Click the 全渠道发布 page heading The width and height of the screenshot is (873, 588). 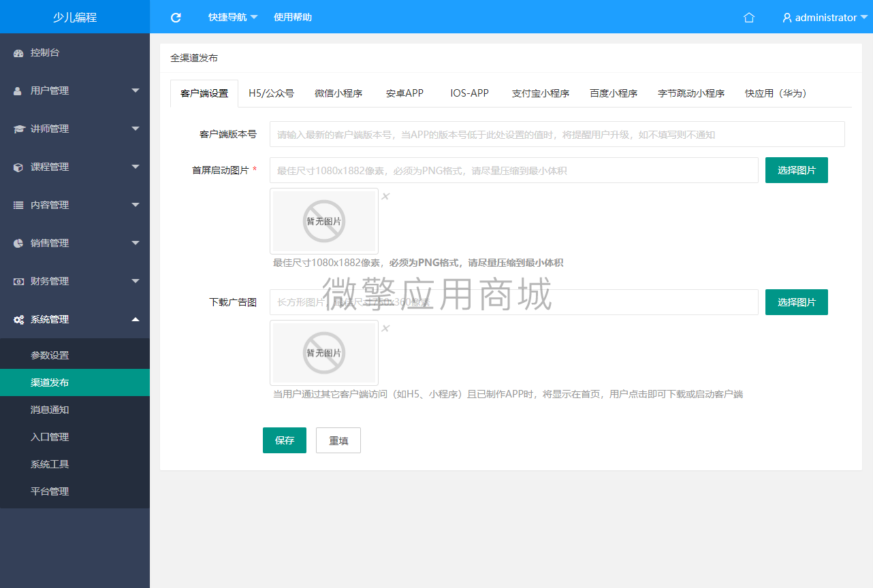194,59
